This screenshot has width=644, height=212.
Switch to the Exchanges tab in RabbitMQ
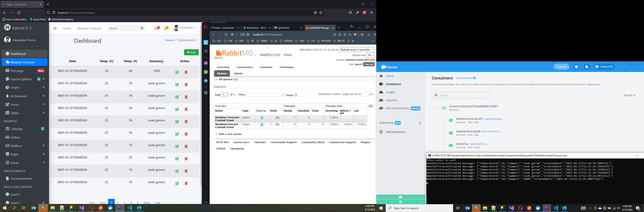(x=287, y=67)
